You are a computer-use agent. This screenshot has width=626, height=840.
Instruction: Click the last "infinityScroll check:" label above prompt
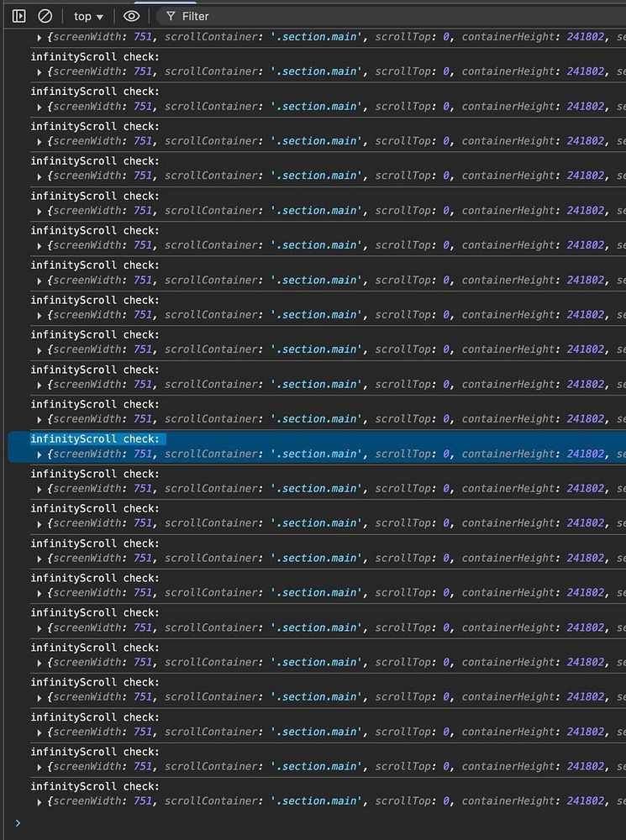click(x=95, y=786)
